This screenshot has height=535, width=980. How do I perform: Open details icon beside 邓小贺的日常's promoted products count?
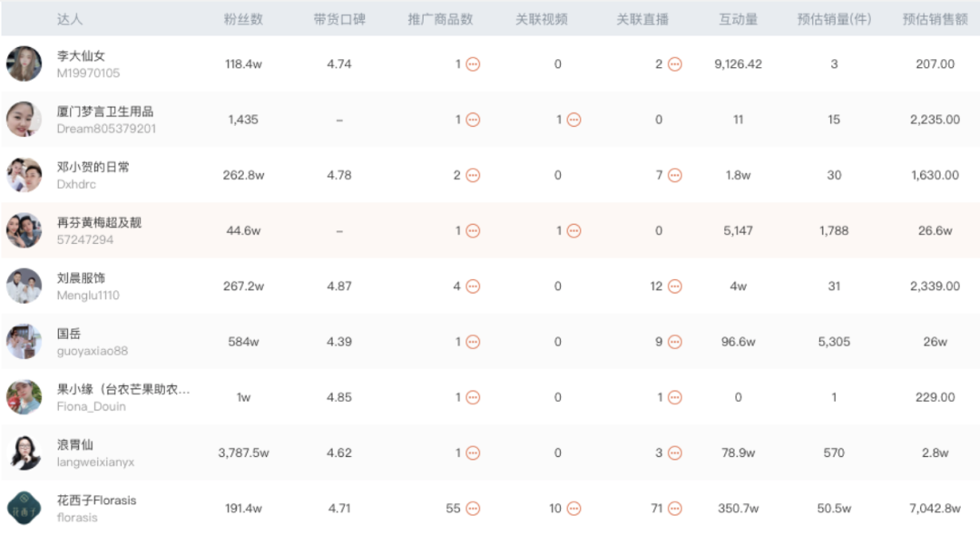[x=473, y=175]
